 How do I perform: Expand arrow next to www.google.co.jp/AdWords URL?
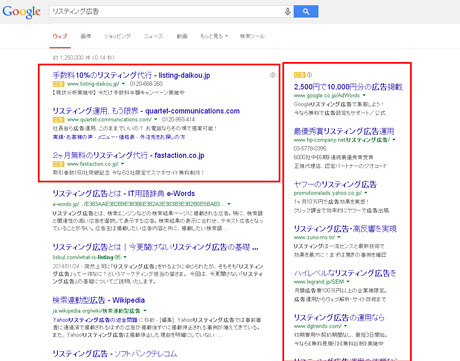click(x=364, y=95)
